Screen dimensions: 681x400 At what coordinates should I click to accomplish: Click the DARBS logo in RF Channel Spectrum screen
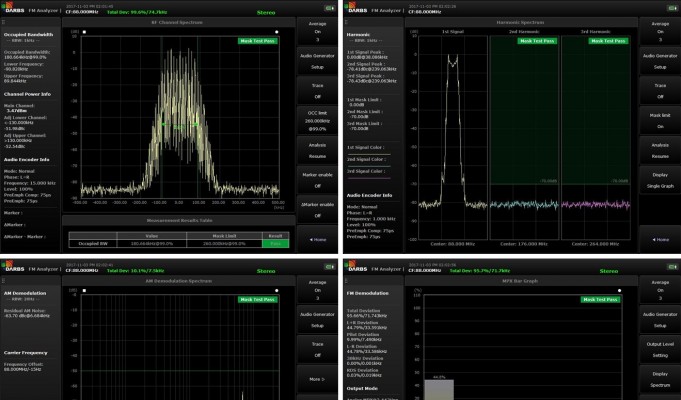coord(13,8)
